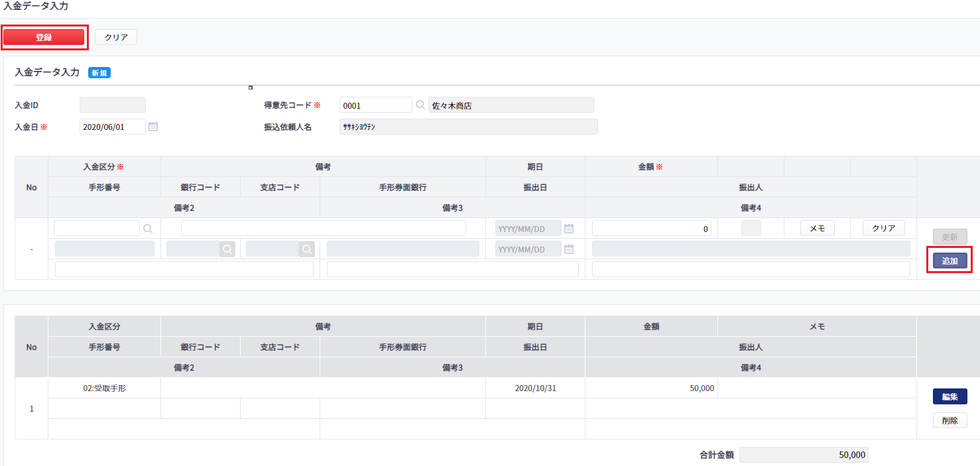
Task: Click the メモ button
Action: [x=818, y=228]
